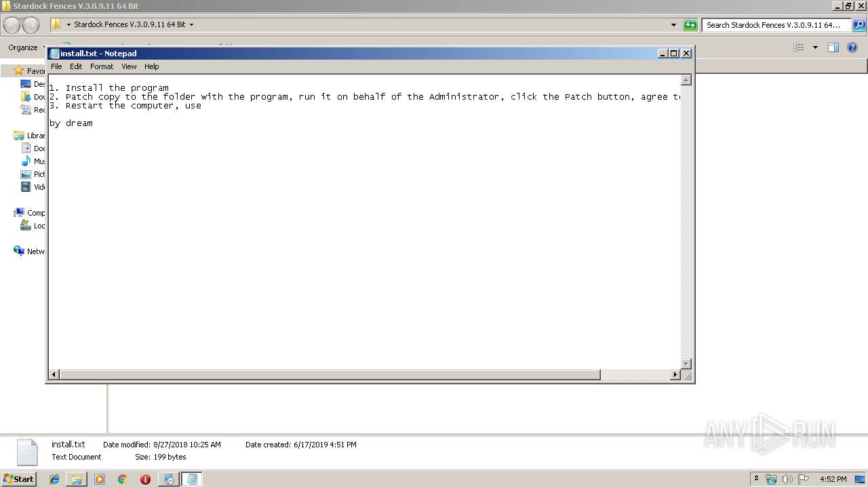
Task: Select Videos library icon in navigation pane
Action: [26, 187]
